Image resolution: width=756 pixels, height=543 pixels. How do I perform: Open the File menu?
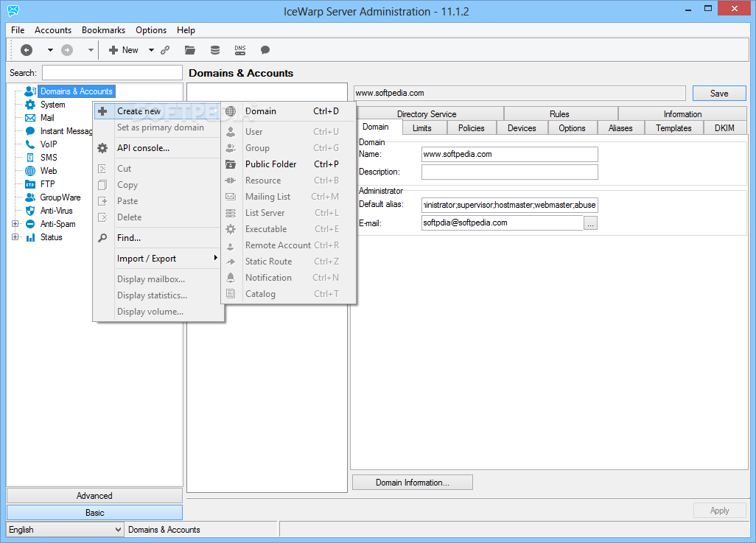(x=18, y=30)
